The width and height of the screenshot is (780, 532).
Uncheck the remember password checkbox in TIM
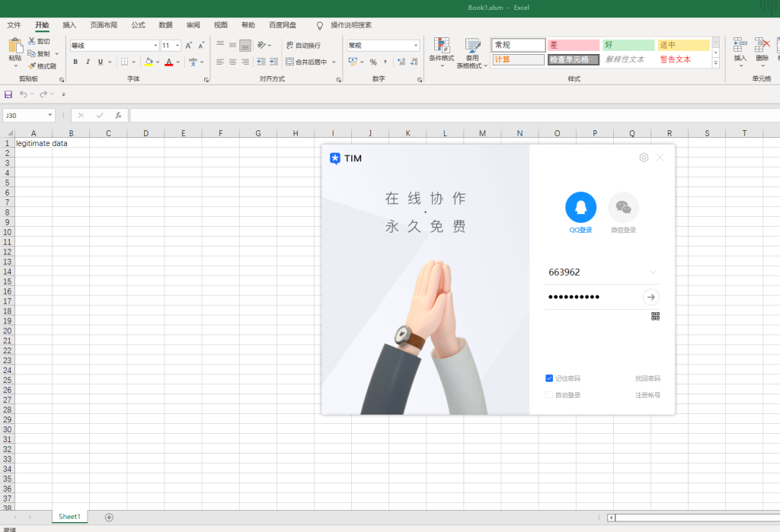549,378
